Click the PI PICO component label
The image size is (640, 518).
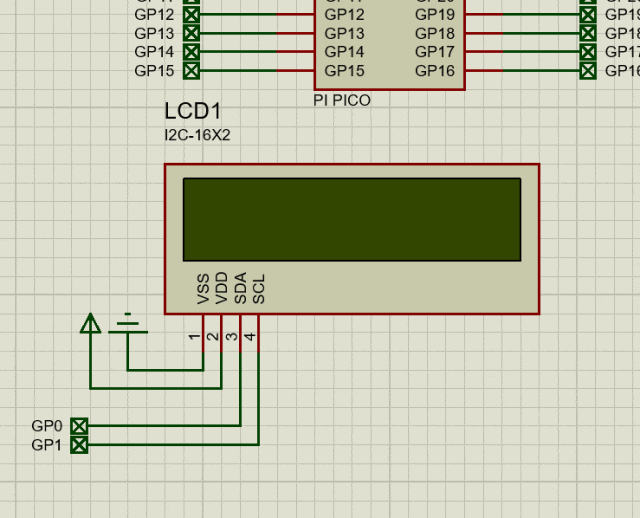(x=342, y=100)
